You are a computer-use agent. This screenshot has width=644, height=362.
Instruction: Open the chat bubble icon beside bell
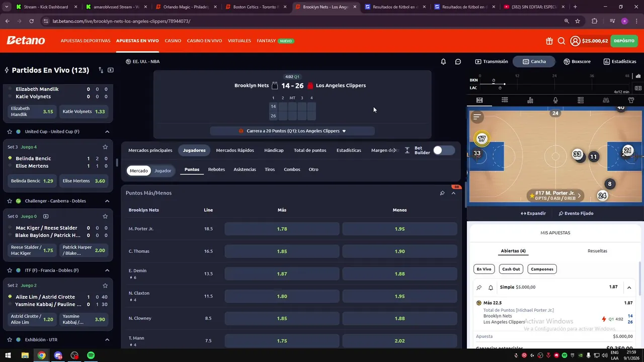pos(458,61)
